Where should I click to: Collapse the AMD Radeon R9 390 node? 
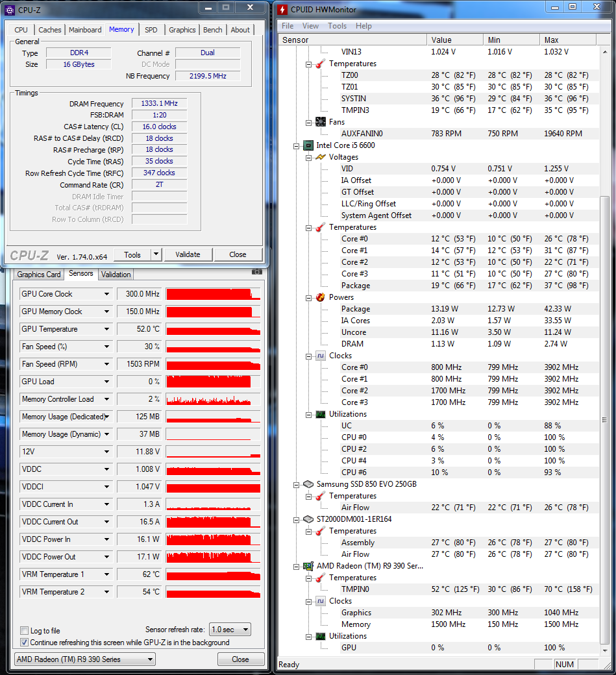click(x=296, y=567)
